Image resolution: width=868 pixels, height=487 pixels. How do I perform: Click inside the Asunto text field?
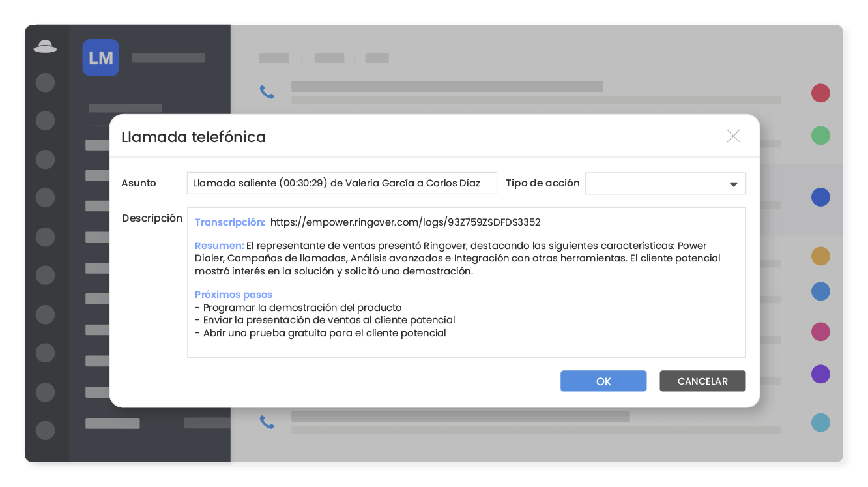341,183
